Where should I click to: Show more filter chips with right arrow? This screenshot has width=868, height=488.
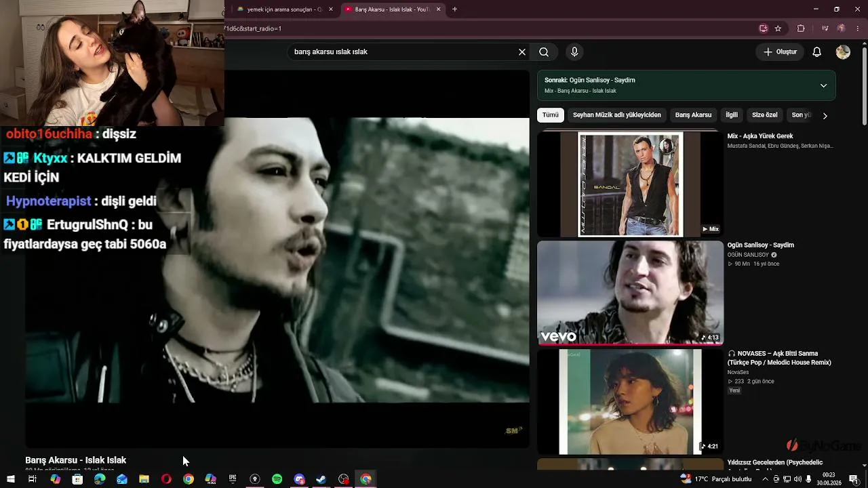[825, 115]
